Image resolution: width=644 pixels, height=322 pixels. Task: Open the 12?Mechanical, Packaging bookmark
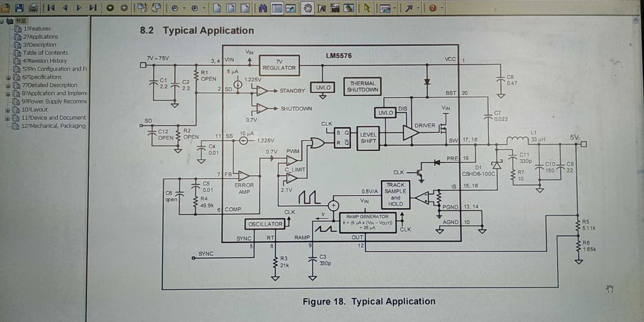point(54,126)
